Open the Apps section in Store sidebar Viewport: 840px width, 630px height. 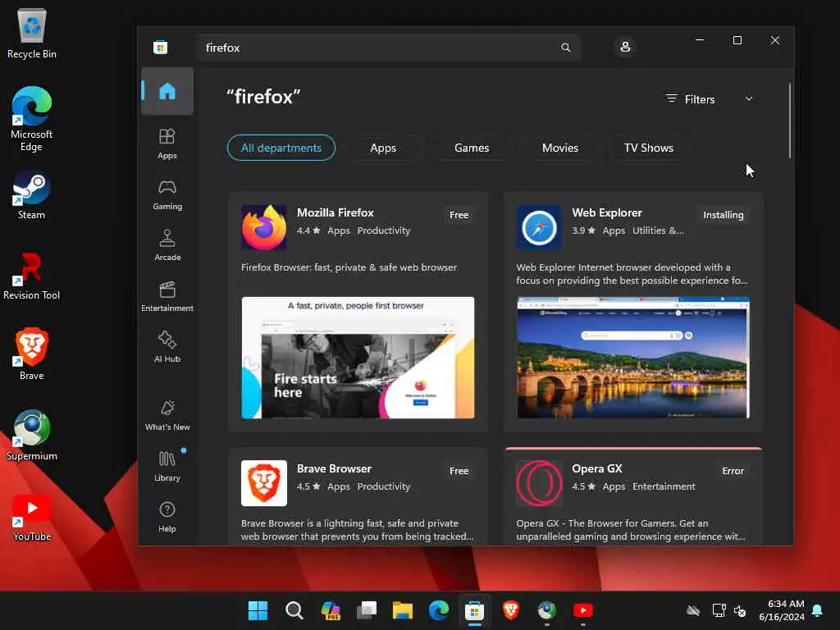pos(167,144)
